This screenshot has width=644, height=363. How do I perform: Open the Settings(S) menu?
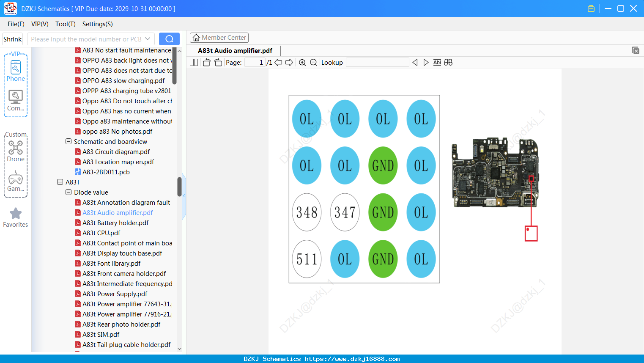tap(98, 24)
